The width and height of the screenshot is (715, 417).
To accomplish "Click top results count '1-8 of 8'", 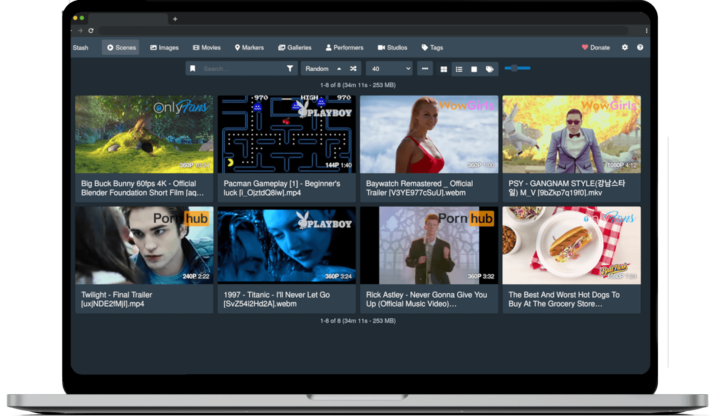I will [x=358, y=85].
